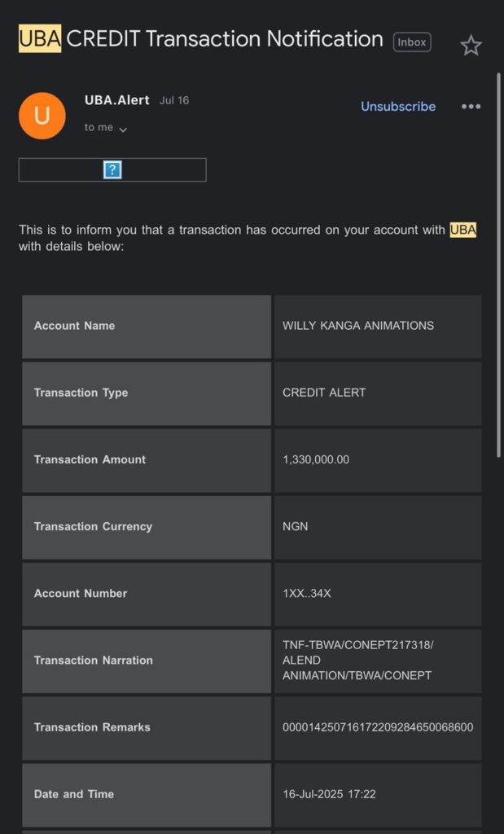Viewport: 504px width, 834px height.
Task: Click the 16-Jul-2025 17:22 date value
Action: [329, 794]
